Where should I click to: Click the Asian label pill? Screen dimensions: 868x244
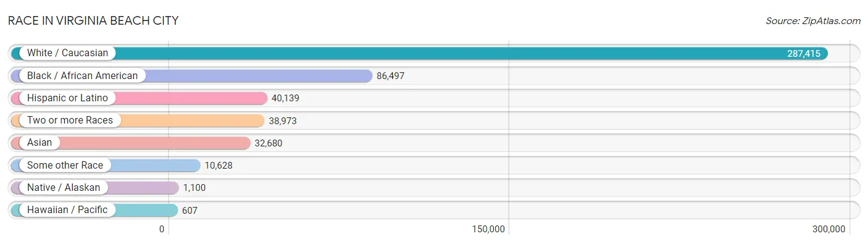point(40,143)
